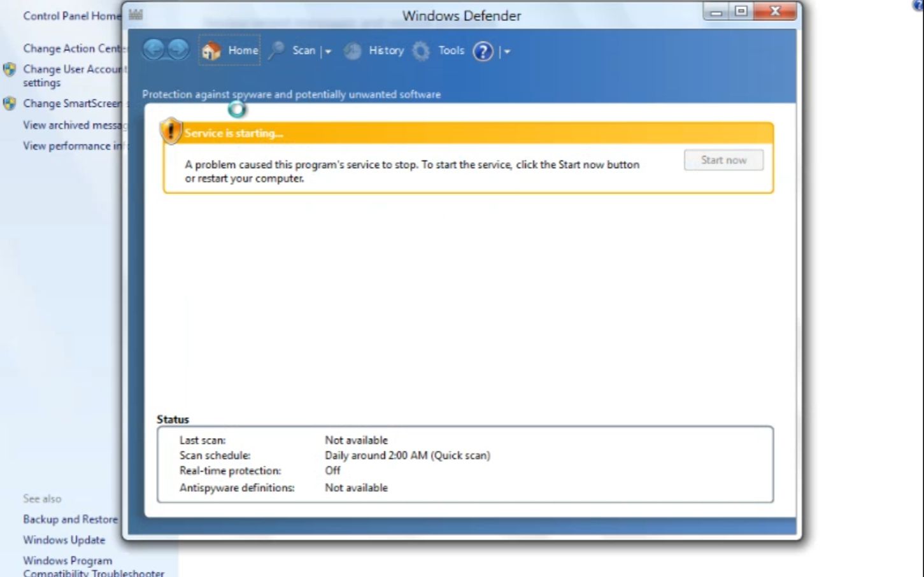Click the Scan magnifier icon
Image resolution: width=924 pixels, height=577 pixels.
click(x=276, y=50)
